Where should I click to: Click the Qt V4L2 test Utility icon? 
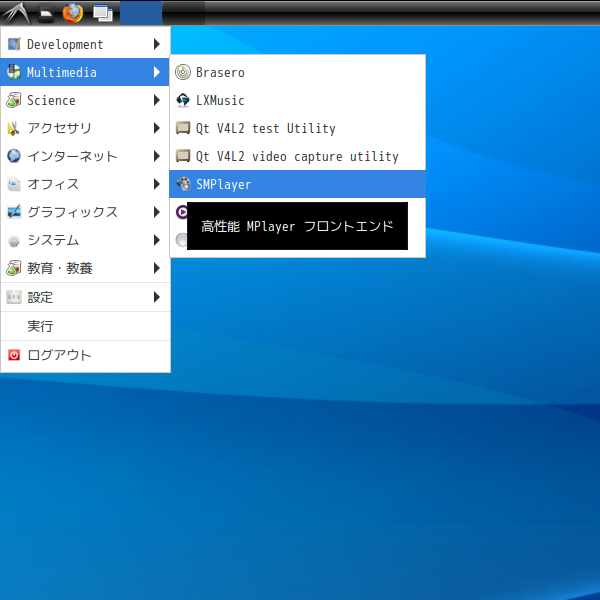pos(183,128)
